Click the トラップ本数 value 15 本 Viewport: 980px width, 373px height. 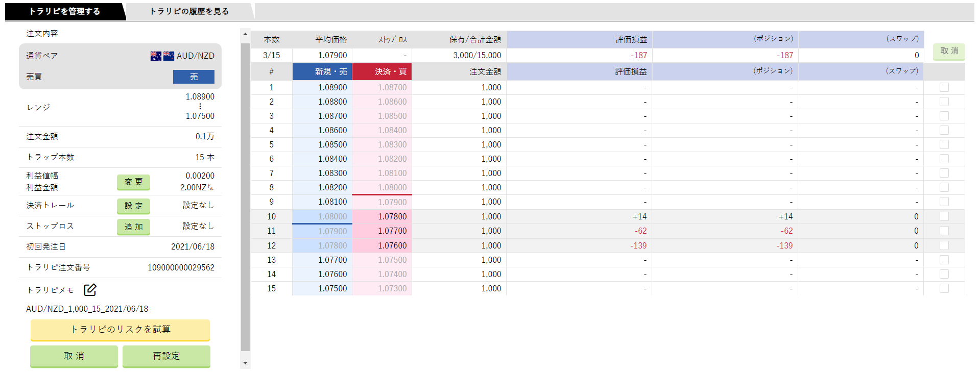pos(205,157)
